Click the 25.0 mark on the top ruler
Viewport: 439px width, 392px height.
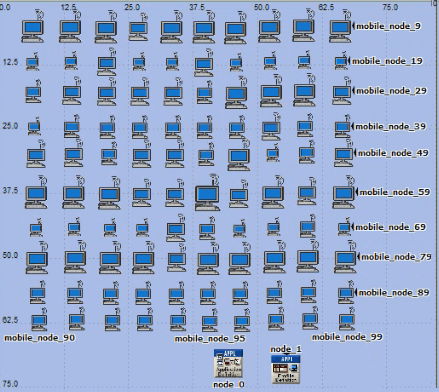click(x=132, y=7)
